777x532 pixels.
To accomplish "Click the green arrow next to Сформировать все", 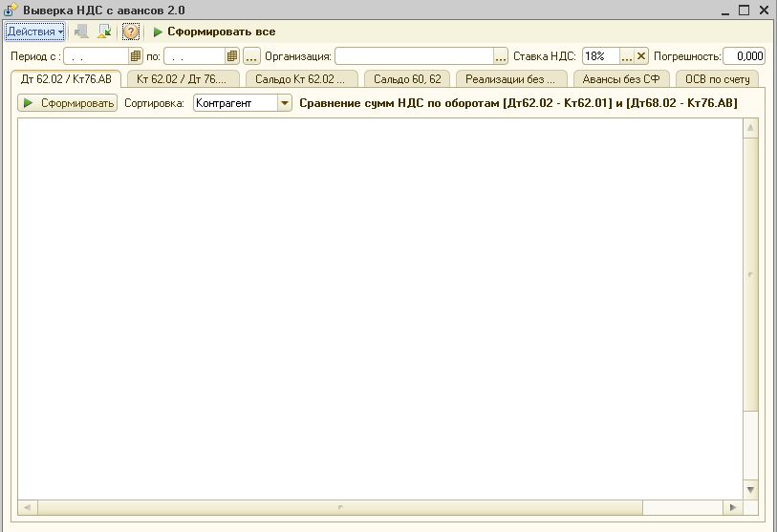I will (x=158, y=32).
